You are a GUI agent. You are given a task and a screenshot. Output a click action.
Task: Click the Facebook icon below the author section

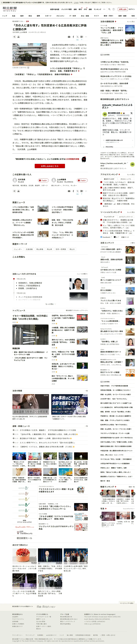point(73,191)
